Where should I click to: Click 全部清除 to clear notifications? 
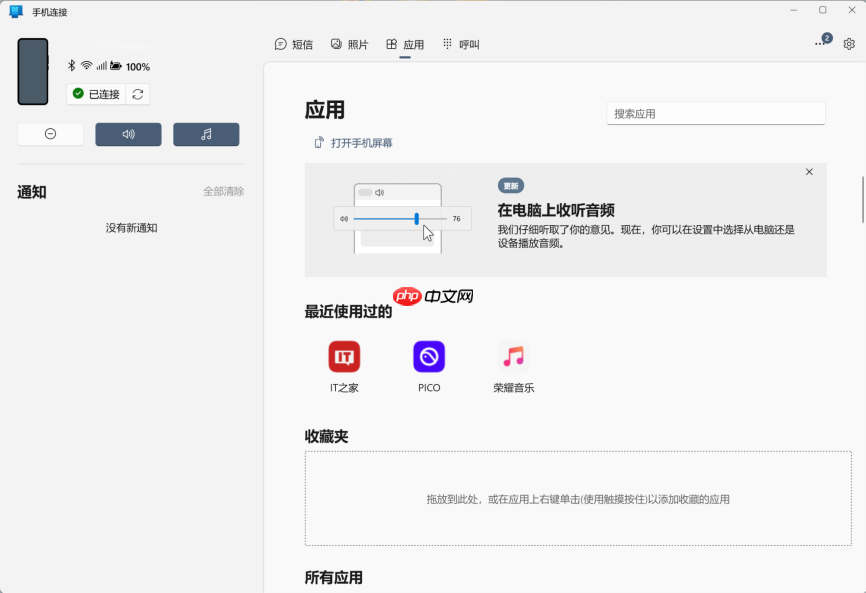coord(223,191)
